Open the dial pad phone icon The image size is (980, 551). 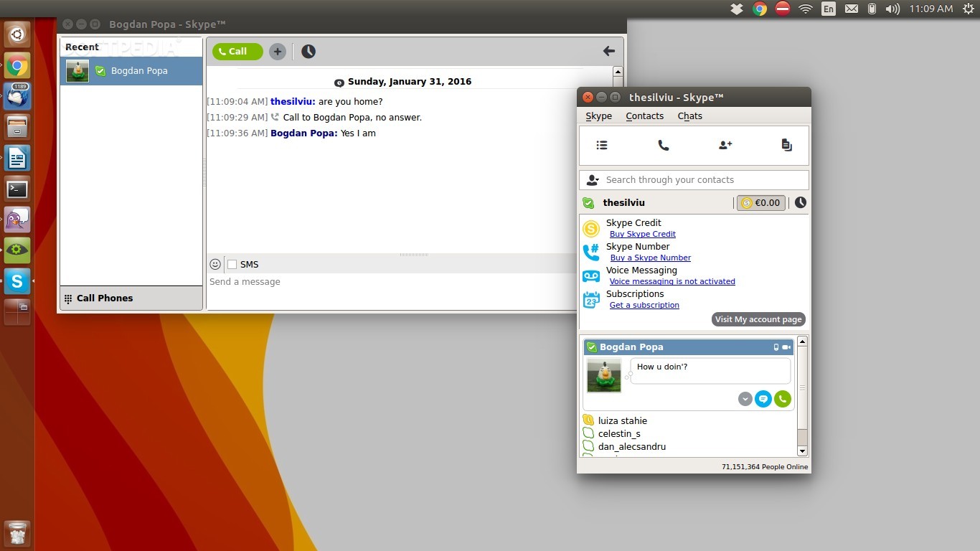(x=663, y=145)
